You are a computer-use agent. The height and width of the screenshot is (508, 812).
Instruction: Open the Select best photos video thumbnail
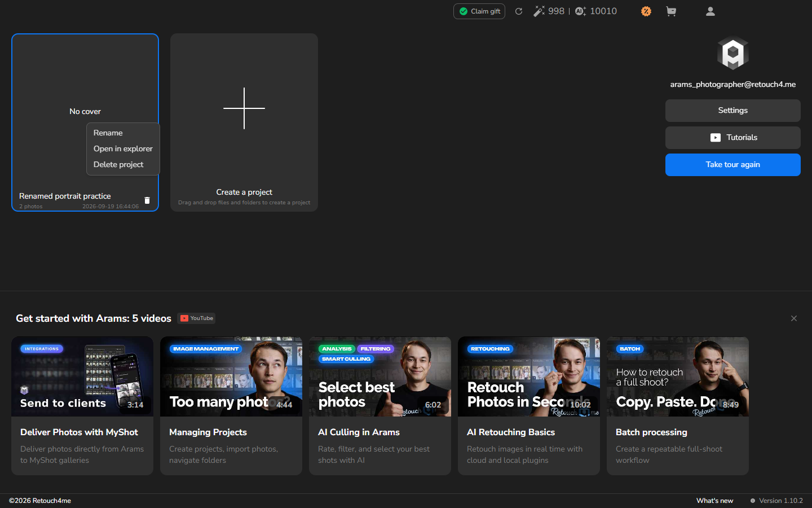[380, 376]
